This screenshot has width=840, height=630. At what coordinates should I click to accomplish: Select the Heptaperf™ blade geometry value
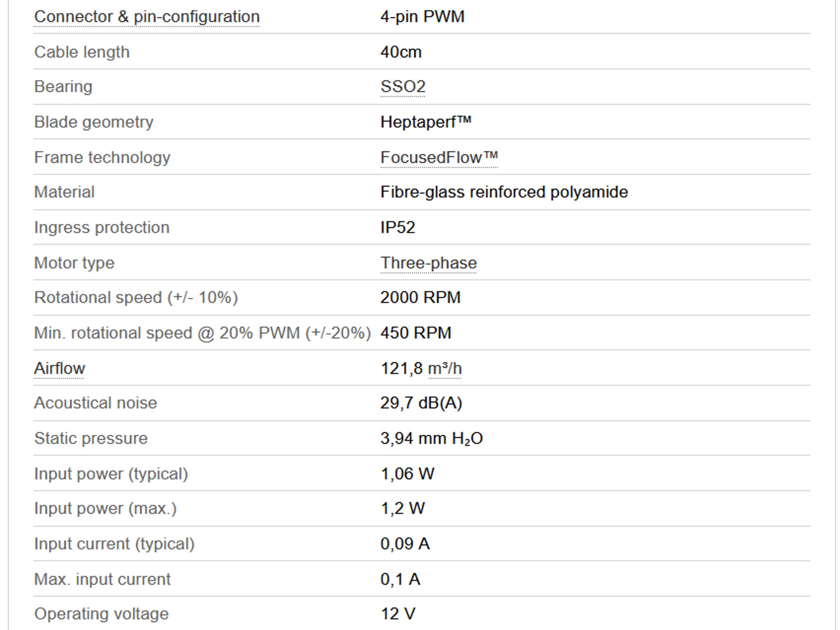(426, 122)
